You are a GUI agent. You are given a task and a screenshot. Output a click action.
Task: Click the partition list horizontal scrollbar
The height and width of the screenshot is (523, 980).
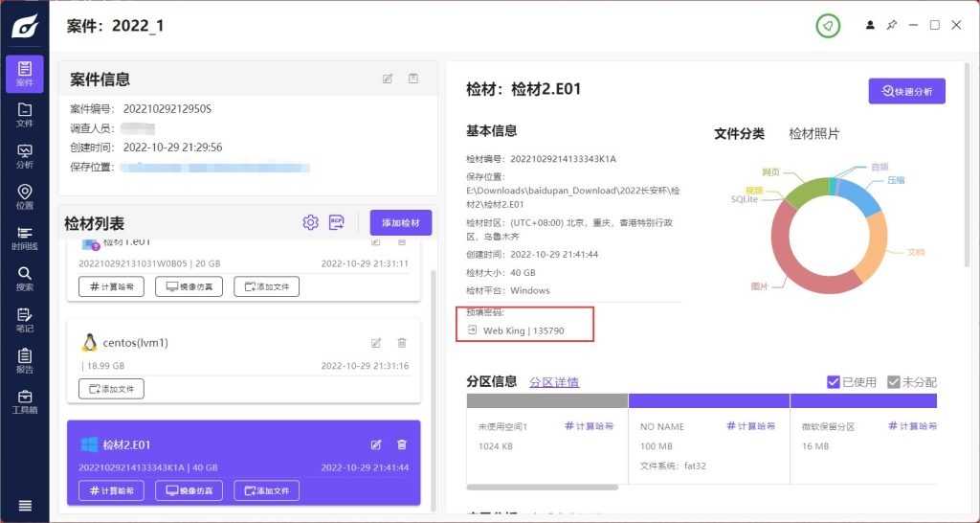[543, 488]
